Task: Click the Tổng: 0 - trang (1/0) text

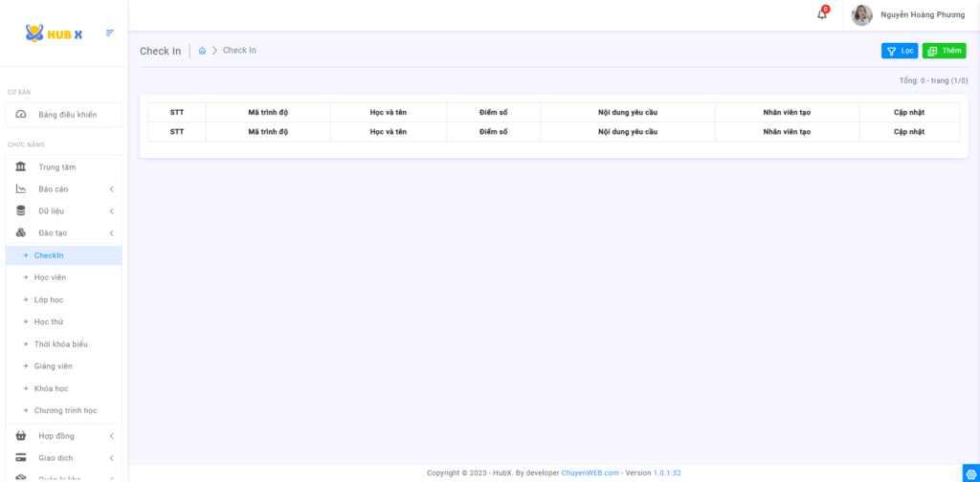Action: [x=933, y=81]
